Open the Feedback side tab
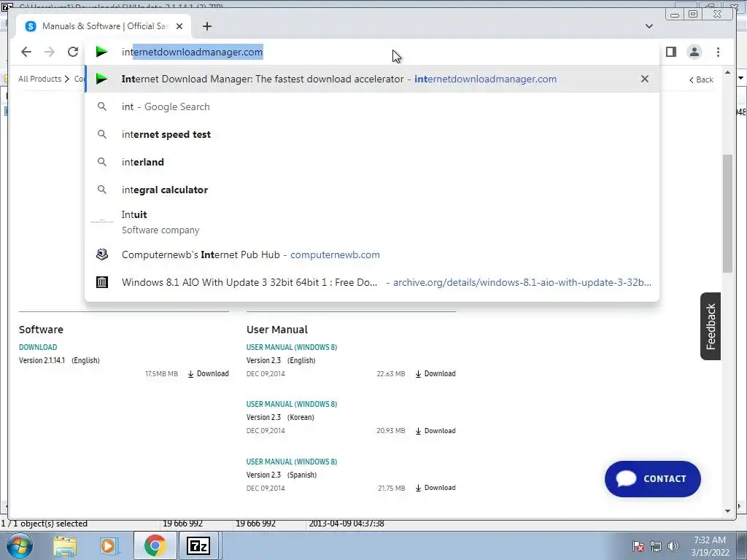747x560 pixels. click(x=711, y=326)
